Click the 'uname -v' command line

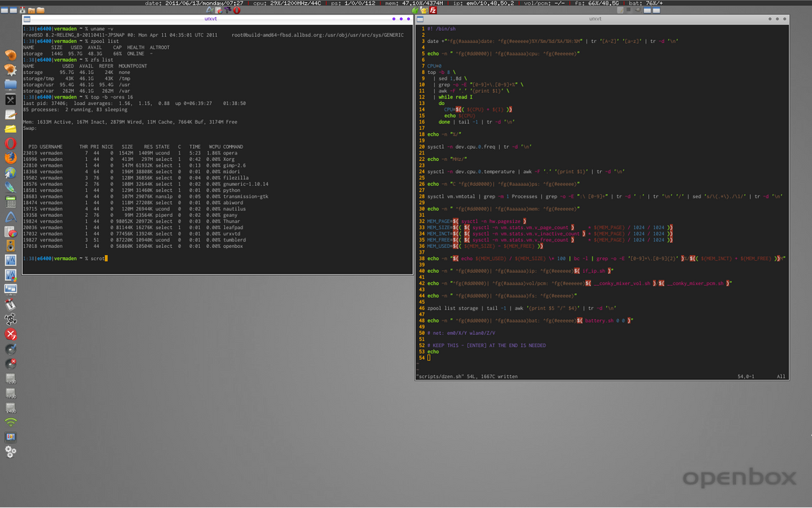point(68,29)
